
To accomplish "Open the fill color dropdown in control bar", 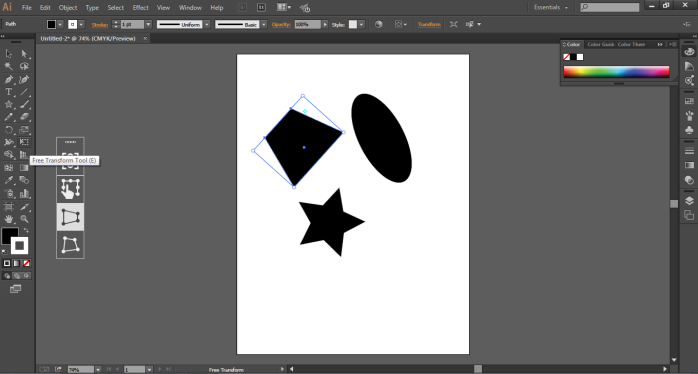I will point(60,24).
